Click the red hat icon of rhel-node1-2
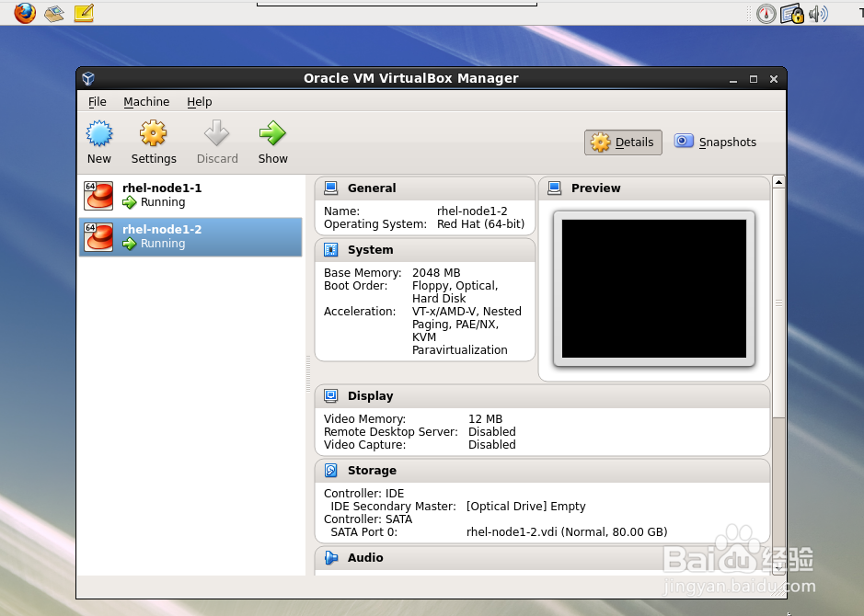Screen dimensions: 864x616 pos(98,236)
